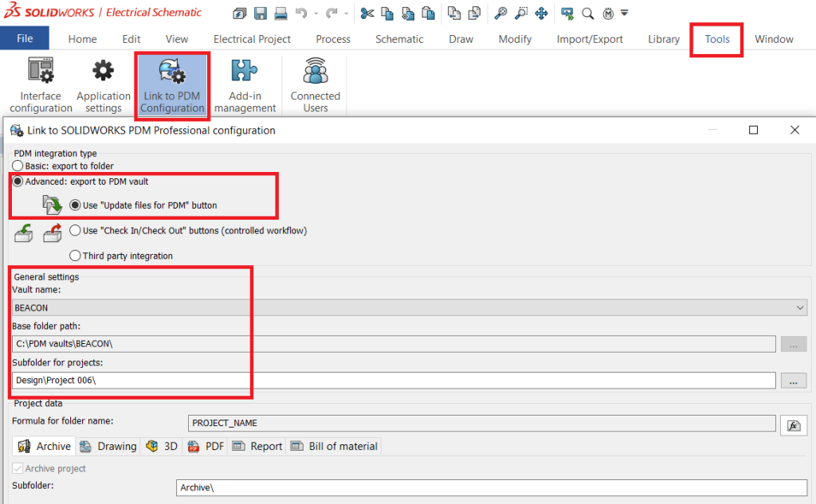Expand the Vault name BEACON dropdown

[x=800, y=308]
